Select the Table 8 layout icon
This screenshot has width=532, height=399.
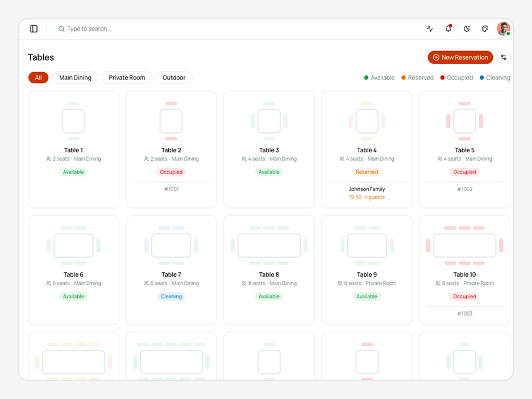coord(269,246)
